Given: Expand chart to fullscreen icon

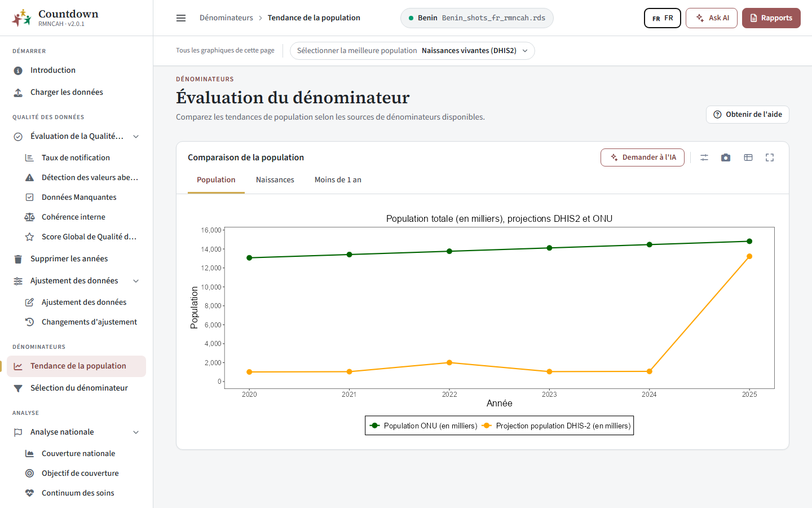Looking at the screenshot, I should [x=770, y=157].
